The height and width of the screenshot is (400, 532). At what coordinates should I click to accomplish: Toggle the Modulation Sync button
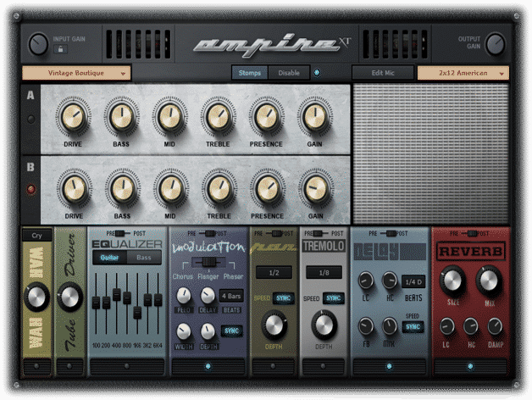[x=232, y=331]
